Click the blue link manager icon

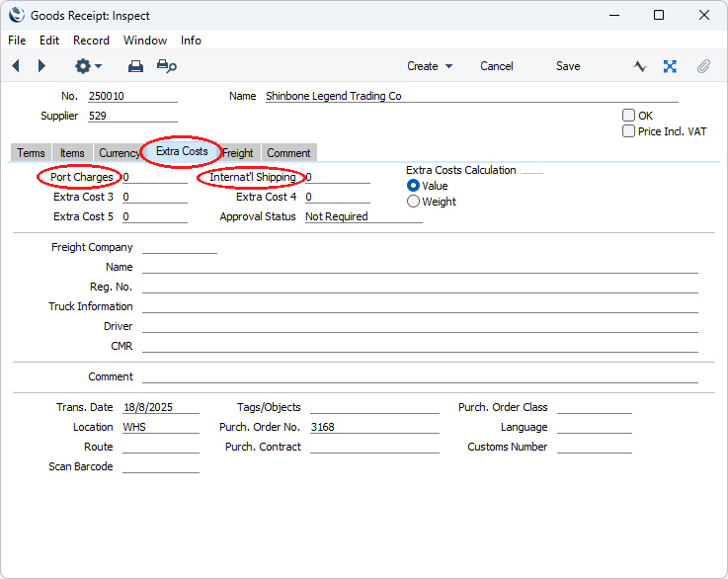(670, 66)
